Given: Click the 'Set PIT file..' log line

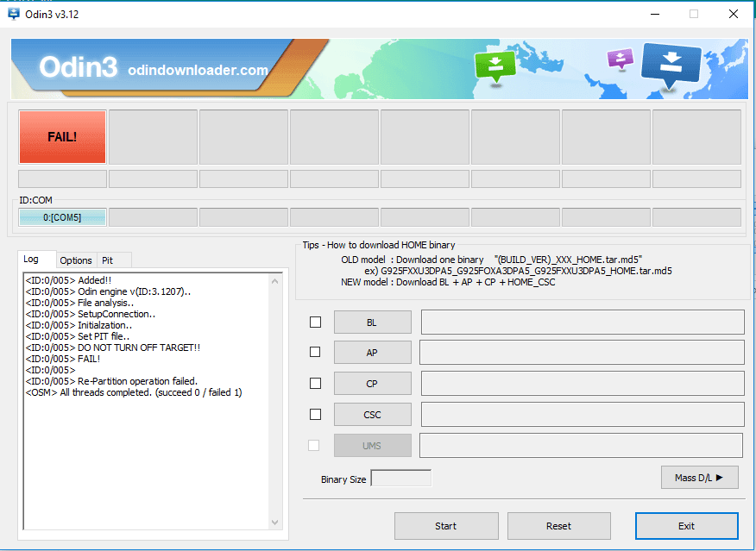Looking at the screenshot, I should click(78, 336).
